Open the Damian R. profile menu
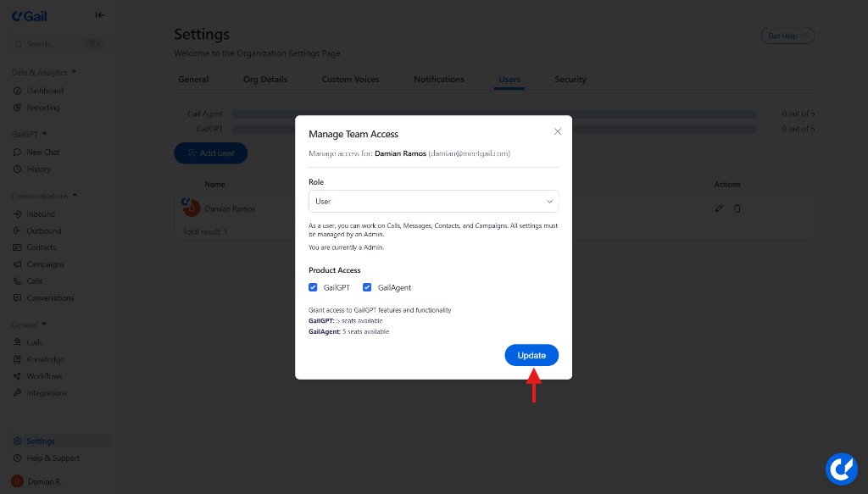 click(x=36, y=481)
